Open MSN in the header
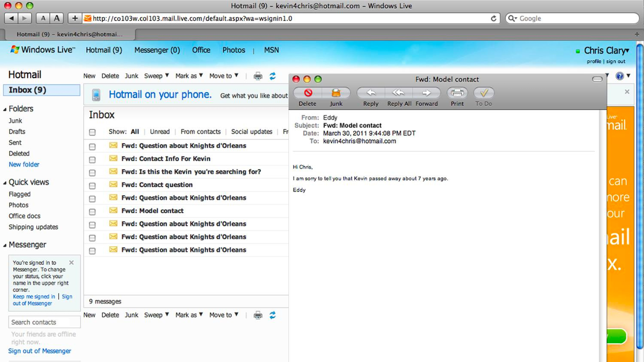The height and width of the screenshot is (362, 644). pyautogui.click(x=272, y=50)
